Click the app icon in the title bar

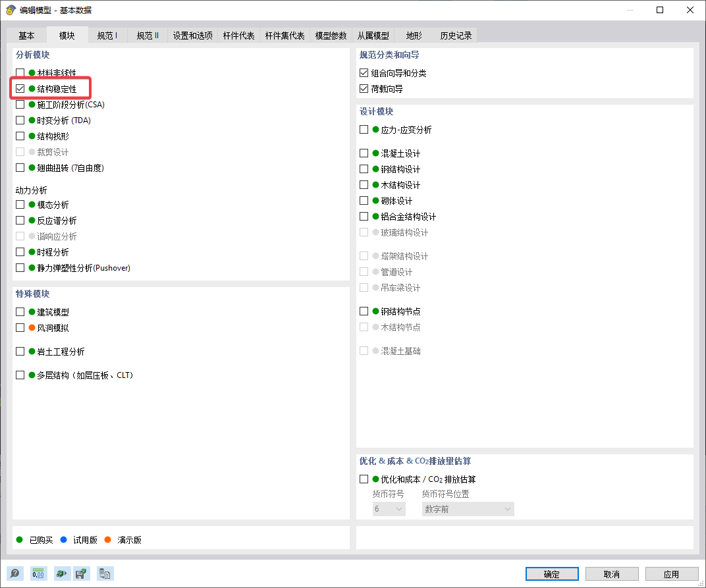pyautogui.click(x=11, y=10)
